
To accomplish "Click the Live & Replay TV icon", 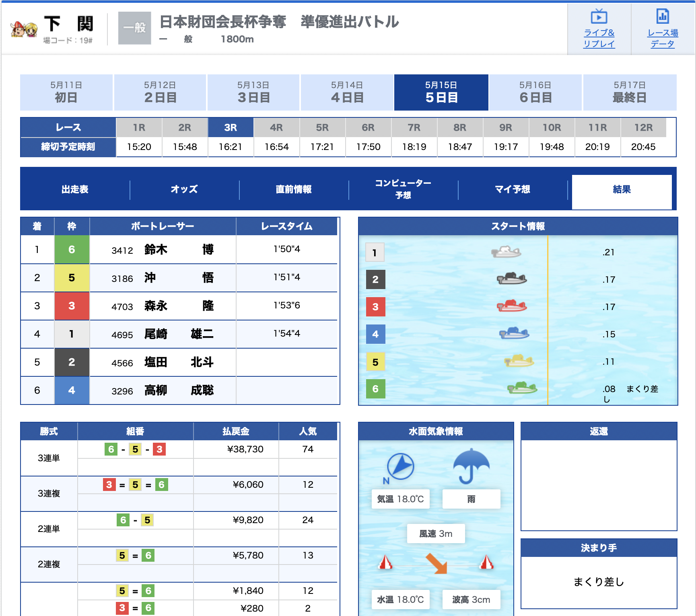I will [x=599, y=17].
